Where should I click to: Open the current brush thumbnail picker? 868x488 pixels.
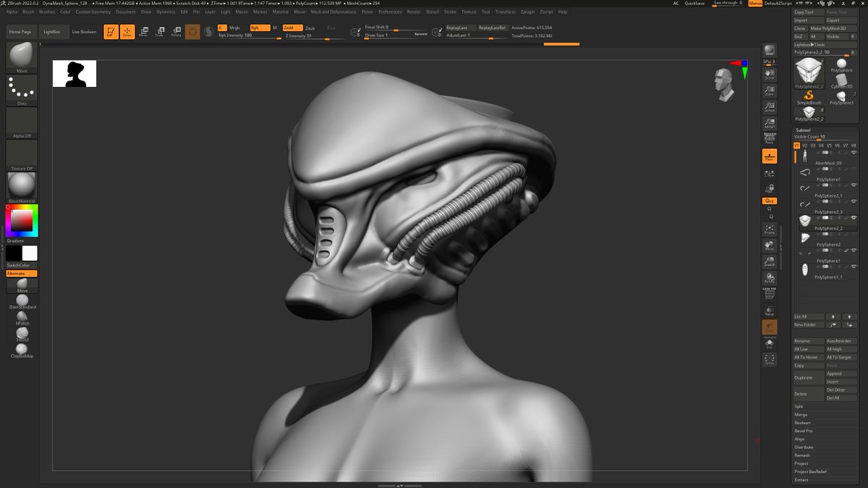(x=22, y=57)
